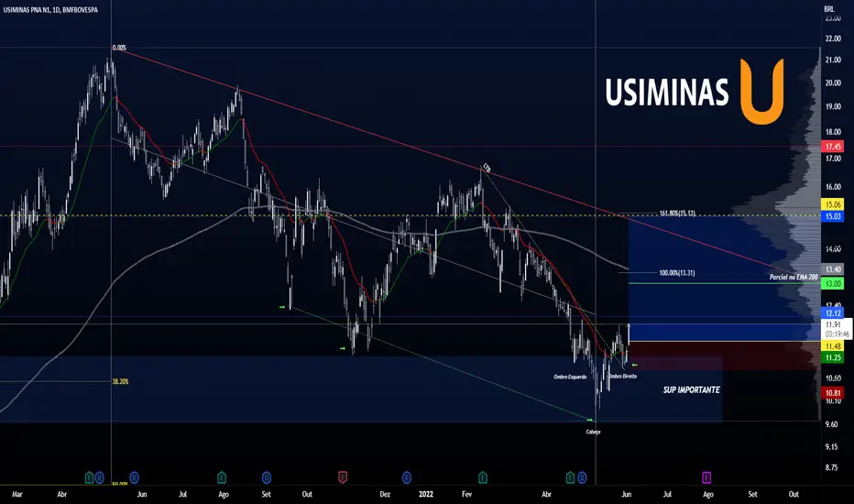Click the 'Parcial na EMA 200' annotation

[x=794, y=277]
